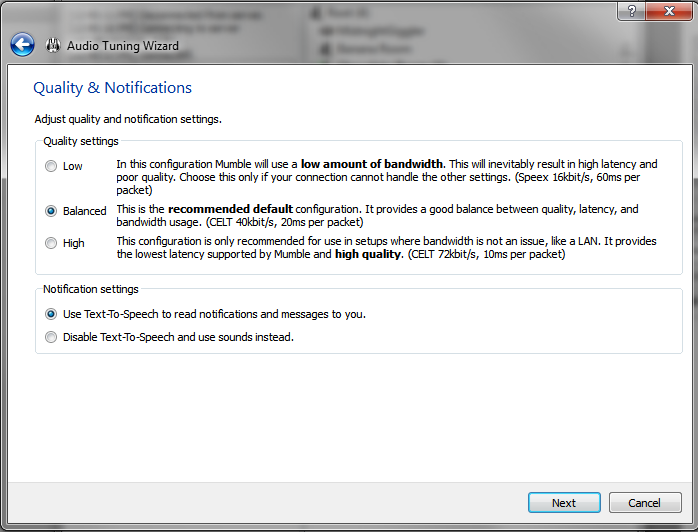Cancel the wizard
This screenshot has width=698, height=532.
645,503
